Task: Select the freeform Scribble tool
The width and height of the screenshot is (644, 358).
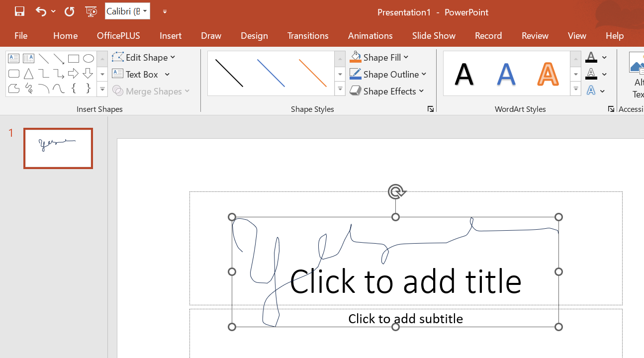Action: click(x=28, y=89)
